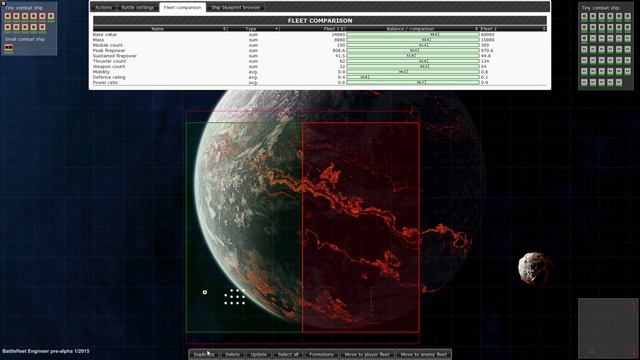Select first enemy tiny combat ship, top row

[584, 16]
